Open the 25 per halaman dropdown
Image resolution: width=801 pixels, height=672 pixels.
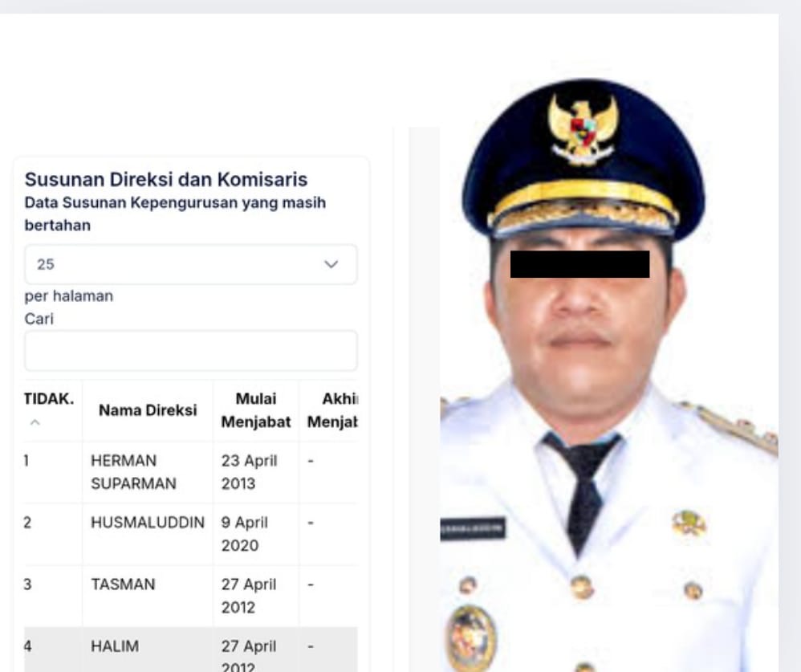(190, 264)
